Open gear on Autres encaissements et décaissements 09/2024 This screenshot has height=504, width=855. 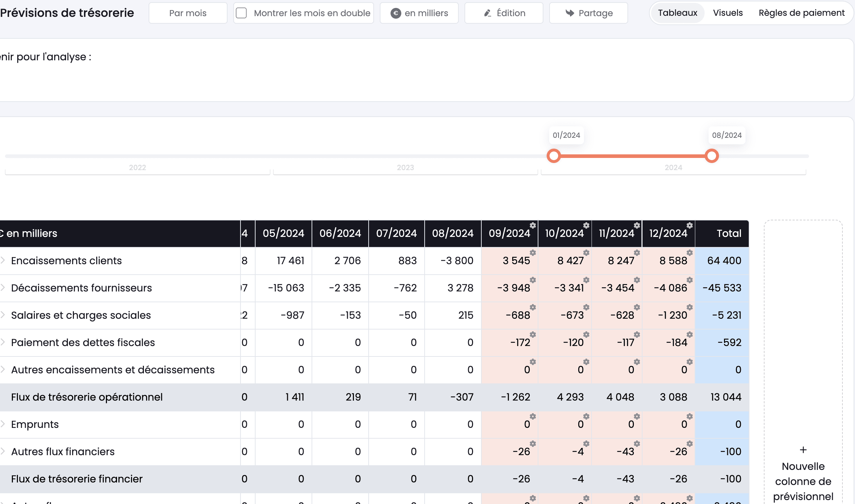coord(533,362)
